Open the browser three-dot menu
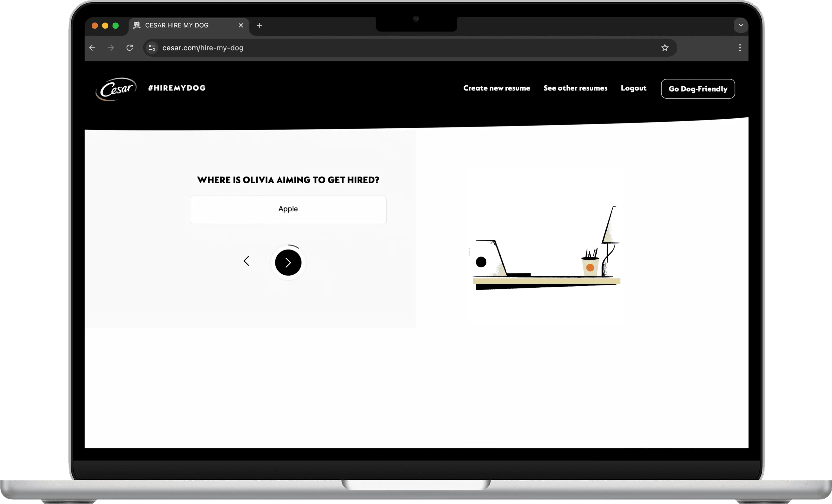The image size is (832, 504). click(739, 48)
